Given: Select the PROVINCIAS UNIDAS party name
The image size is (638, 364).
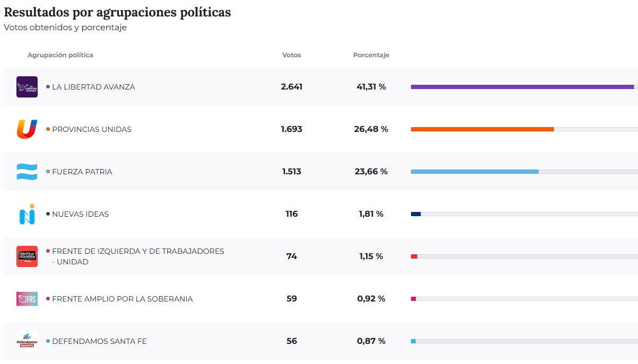Looking at the screenshot, I should 92,129.
